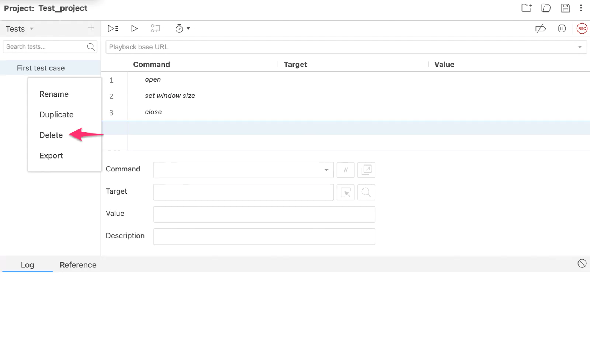This screenshot has height=364, width=590.
Task: Select Delete from the context menu
Action: tap(51, 135)
